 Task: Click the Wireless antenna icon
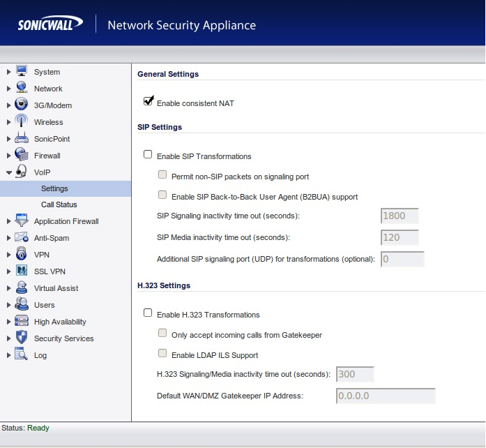pos(22,121)
